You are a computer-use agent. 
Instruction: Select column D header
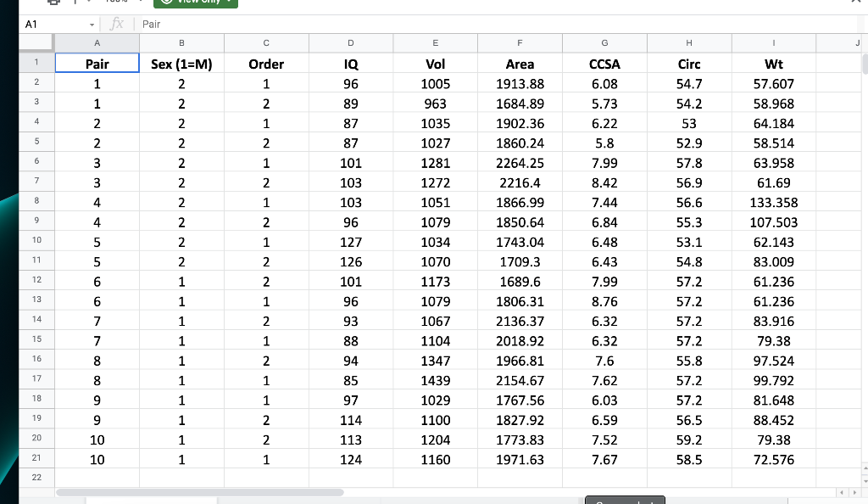tap(351, 42)
